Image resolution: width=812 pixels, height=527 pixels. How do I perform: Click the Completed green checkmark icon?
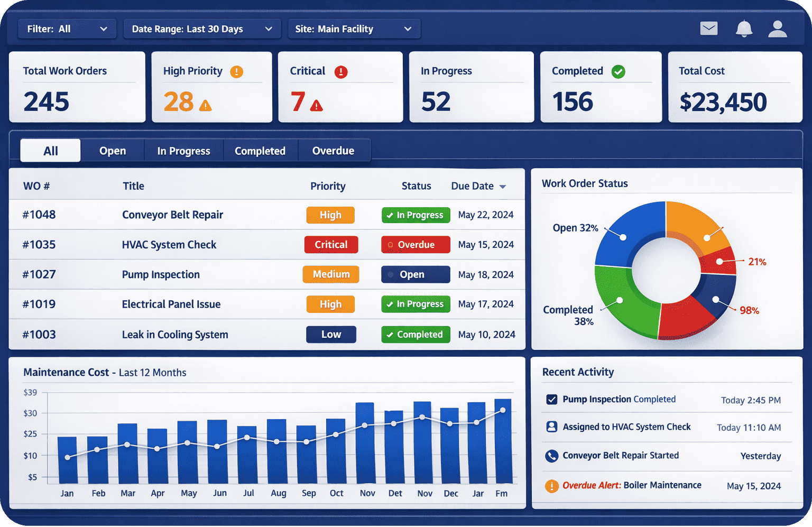pyautogui.click(x=619, y=71)
